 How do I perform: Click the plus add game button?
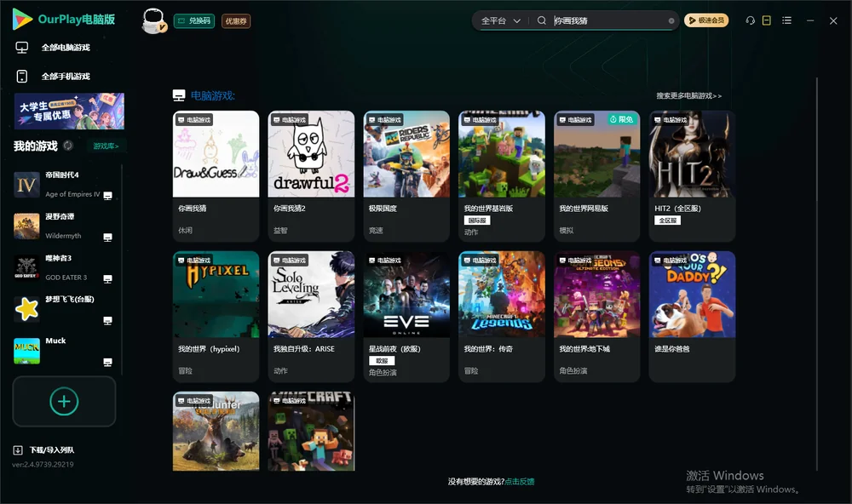tap(64, 401)
